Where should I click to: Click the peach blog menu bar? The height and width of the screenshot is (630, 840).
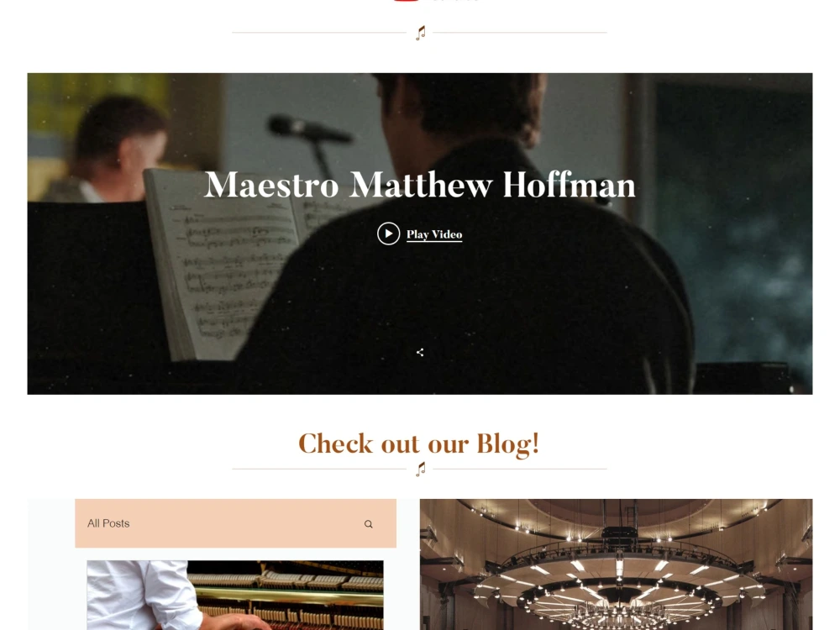(x=236, y=523)
